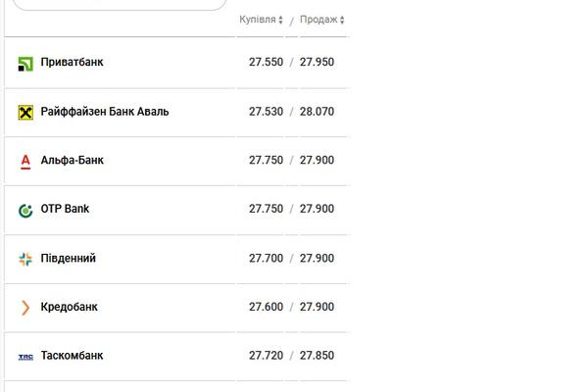Image resolution: width=588 pixels, height=392 pixels.
Task: Open Райффайзен Банк Аваль bank name
Action: click(105, 112)
